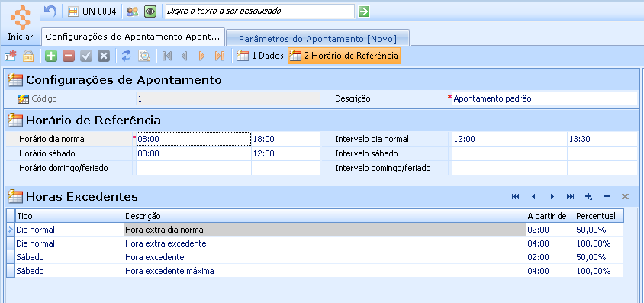This screenshot has width=644, height=303.
Task: Click the undo arrow icon at top
Action: [x=50, y=11]
